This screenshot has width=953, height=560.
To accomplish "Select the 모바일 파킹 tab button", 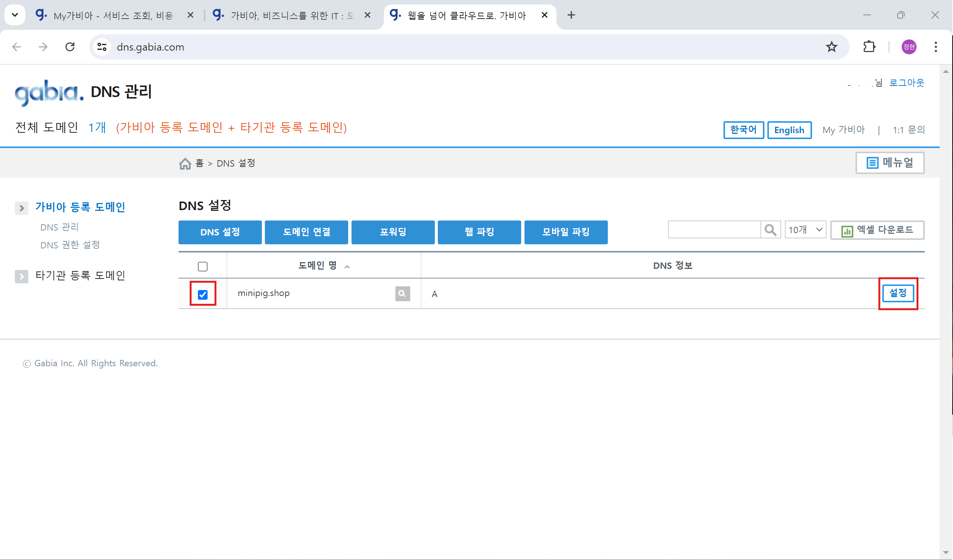I will click(566, 232).
